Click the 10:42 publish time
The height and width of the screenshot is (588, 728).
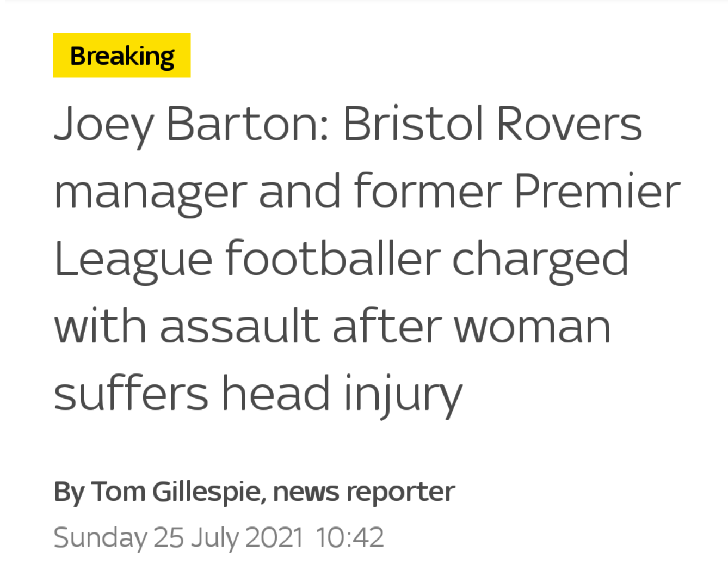coord(349,537)
